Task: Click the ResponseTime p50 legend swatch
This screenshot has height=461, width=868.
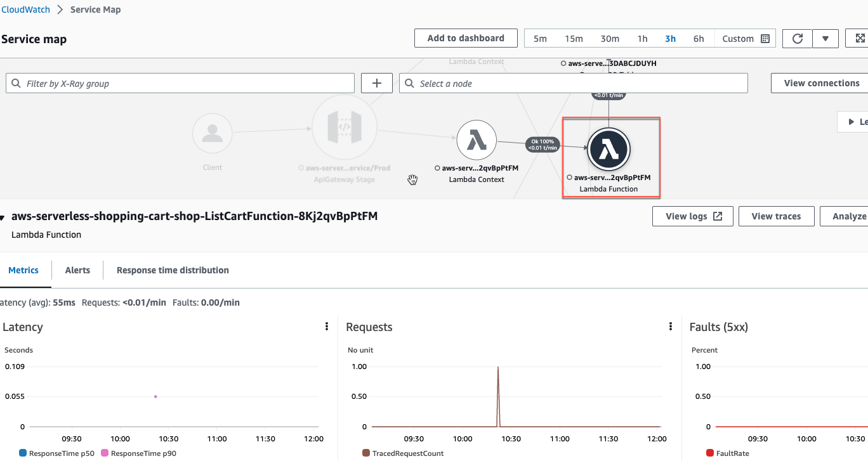Action: [23, 453]
